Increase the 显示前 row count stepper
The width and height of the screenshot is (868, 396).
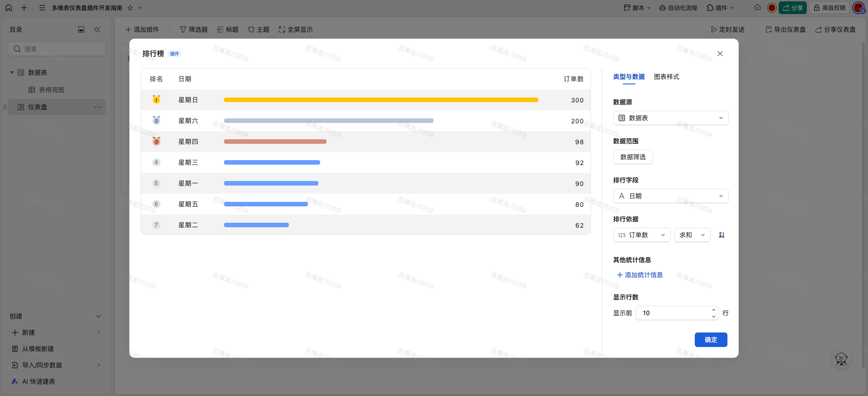click(714, 310)
